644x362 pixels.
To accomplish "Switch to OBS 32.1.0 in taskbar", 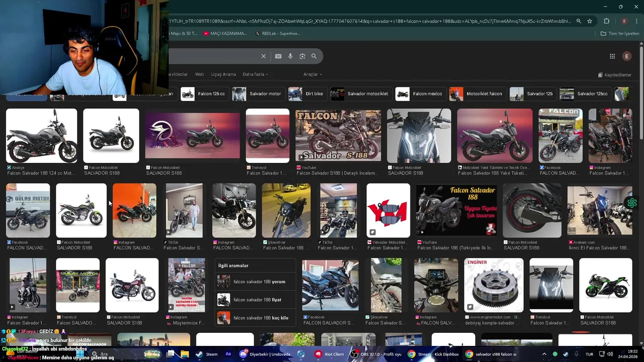I will pyautogui.click(x=376, y=354).
